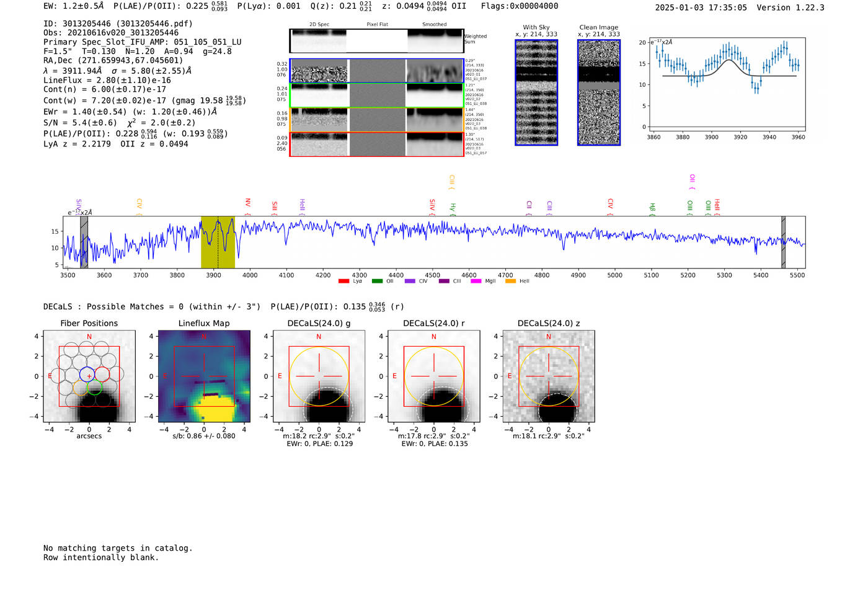Pick the CIII dark purple legend swatch
The width and height of the screenshot is (868, 591).
click(x=444, y=282)
